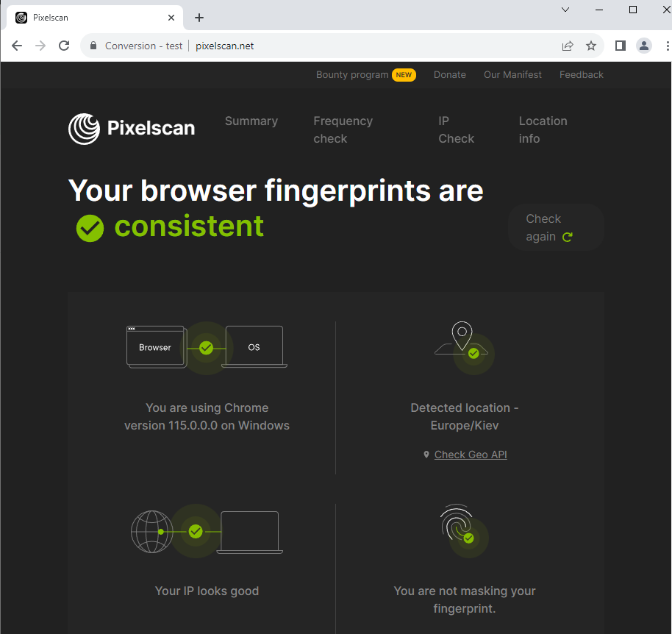Click the browser back arrow
This screenshot has height=634, width=672.
click(x=17, y=46)
